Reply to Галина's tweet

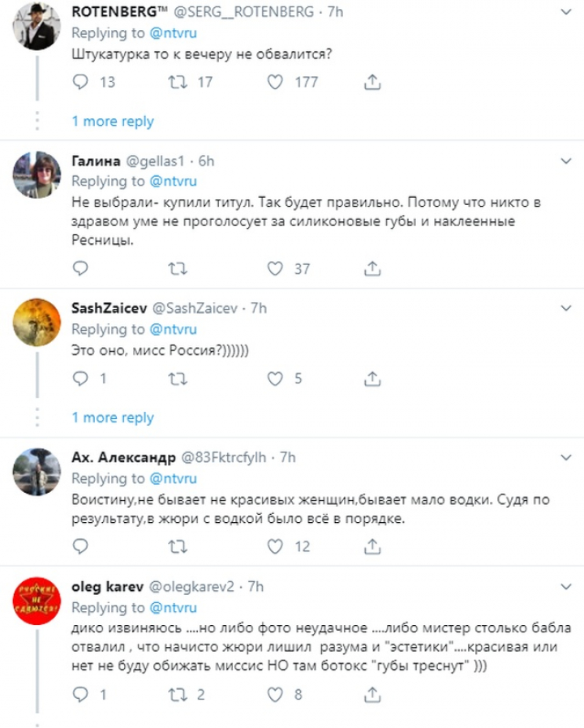(x=80, y=268)
